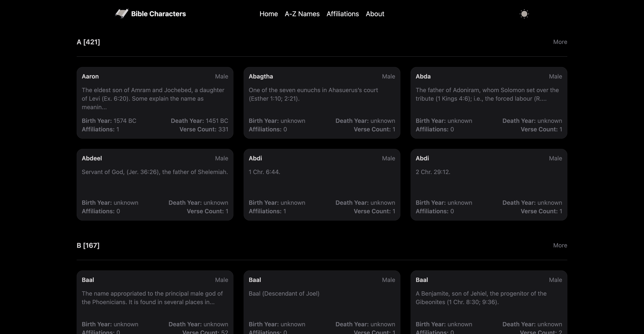Open the Abdeel character card
Image resolution: width=644 pixels, height=334 pixels.
coord(155,184)
